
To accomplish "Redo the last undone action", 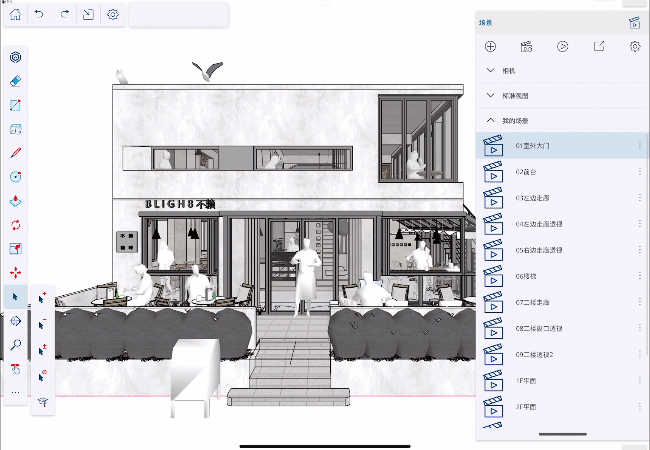I will coord(65,15).
